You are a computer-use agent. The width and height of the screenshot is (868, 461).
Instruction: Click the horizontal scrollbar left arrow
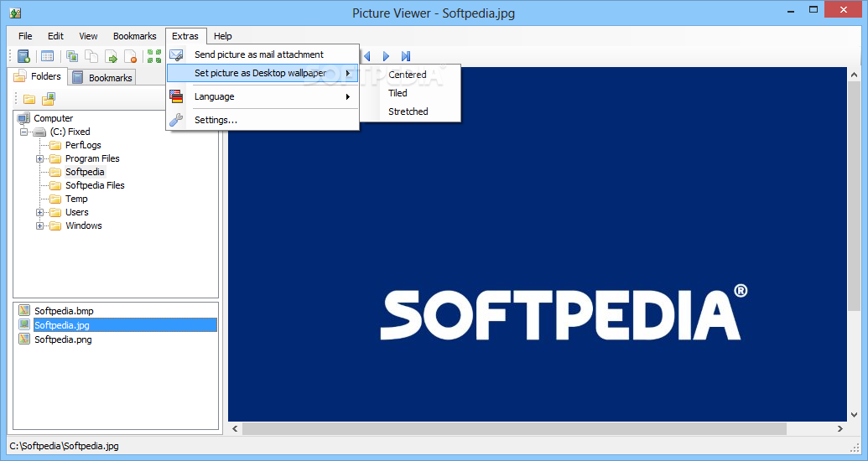click(x=236, y=429)
